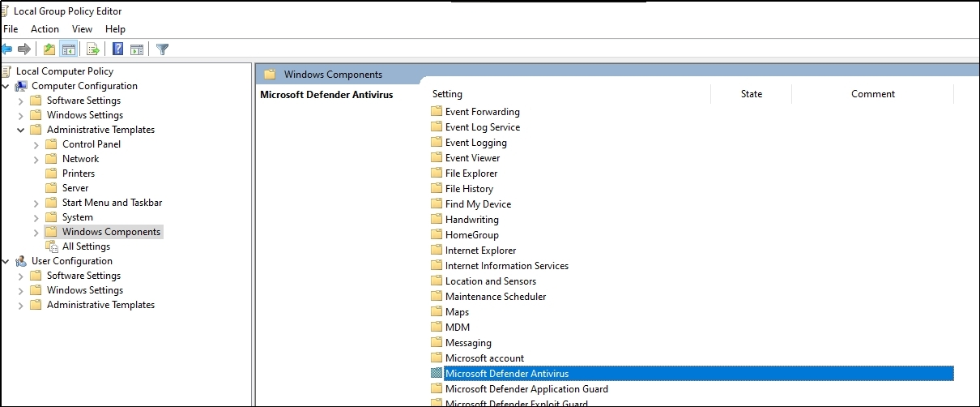
Task: Click the HomeGroup folder icon
Action: [x=437, y=235]
